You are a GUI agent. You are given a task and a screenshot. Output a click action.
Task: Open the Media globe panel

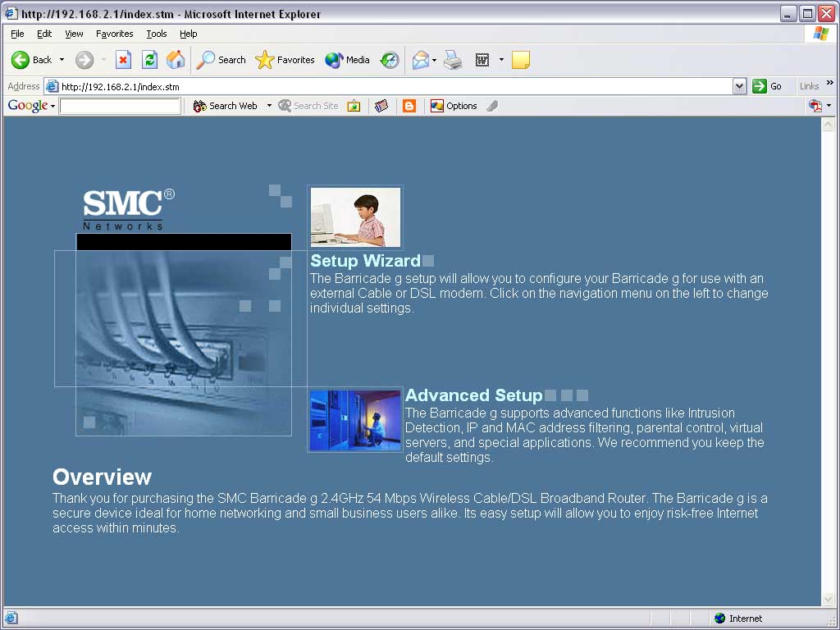347,60
